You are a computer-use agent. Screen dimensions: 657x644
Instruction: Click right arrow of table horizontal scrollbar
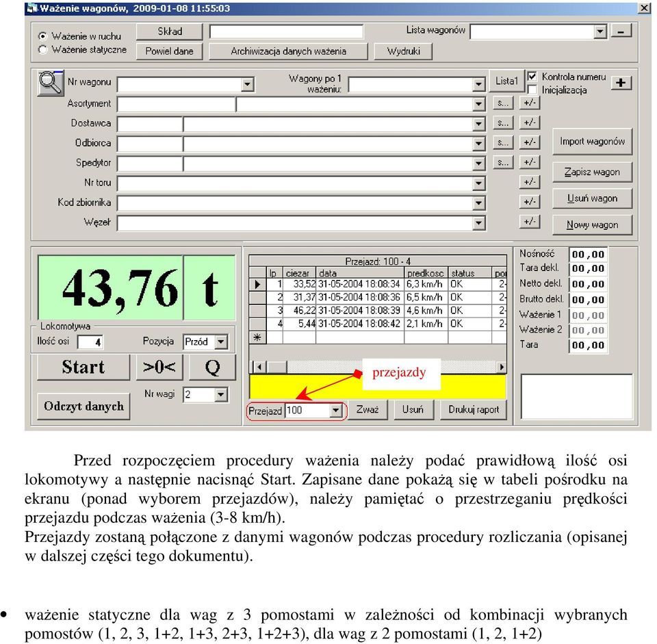click(501, 368)
